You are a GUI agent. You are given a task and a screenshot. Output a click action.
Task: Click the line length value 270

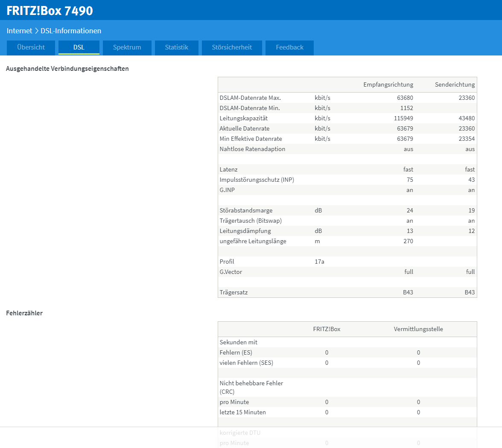click(408, 241)
